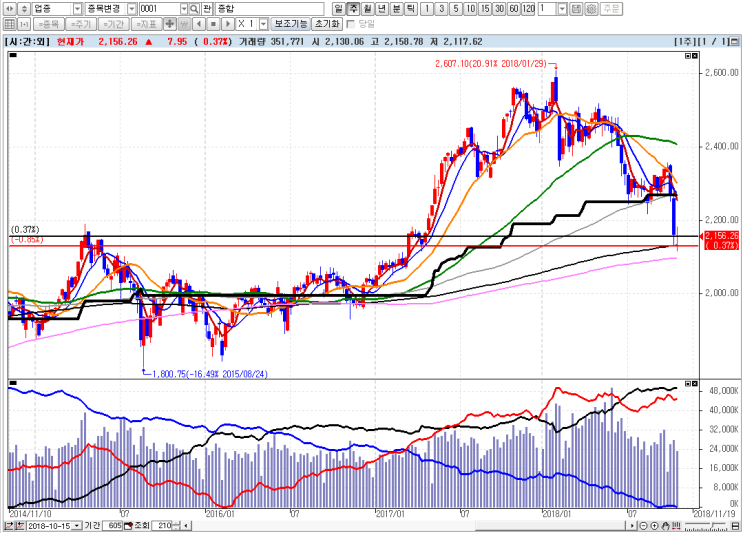Toggle the 당일 checkbox

point(351,24)
